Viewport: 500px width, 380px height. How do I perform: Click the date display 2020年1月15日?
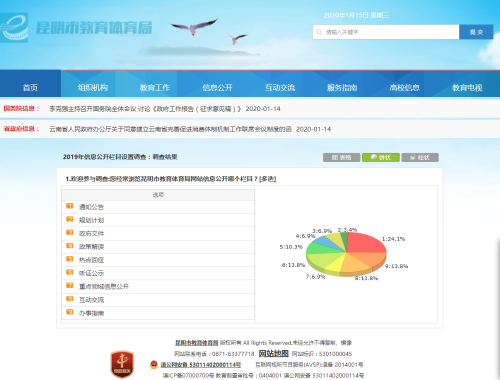346,15
